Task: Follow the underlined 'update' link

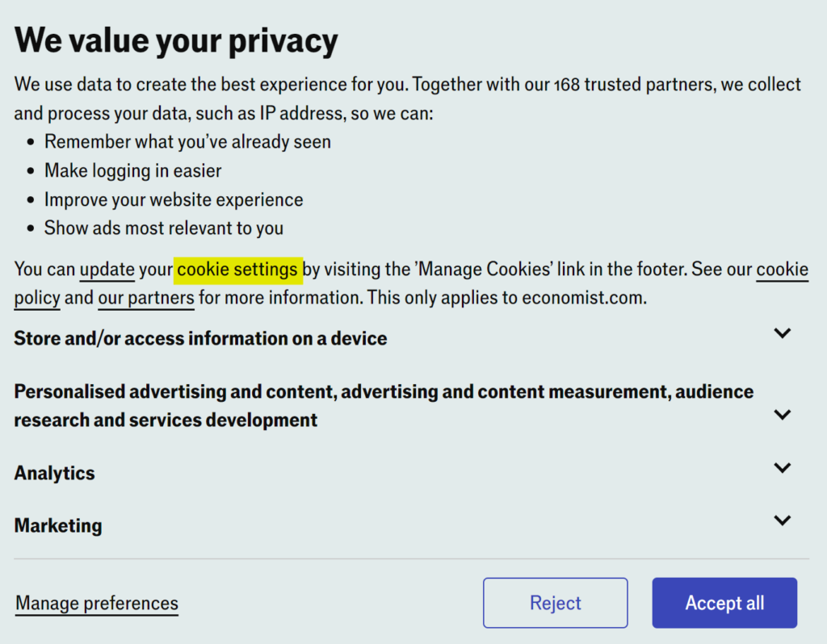Action: 107,270
